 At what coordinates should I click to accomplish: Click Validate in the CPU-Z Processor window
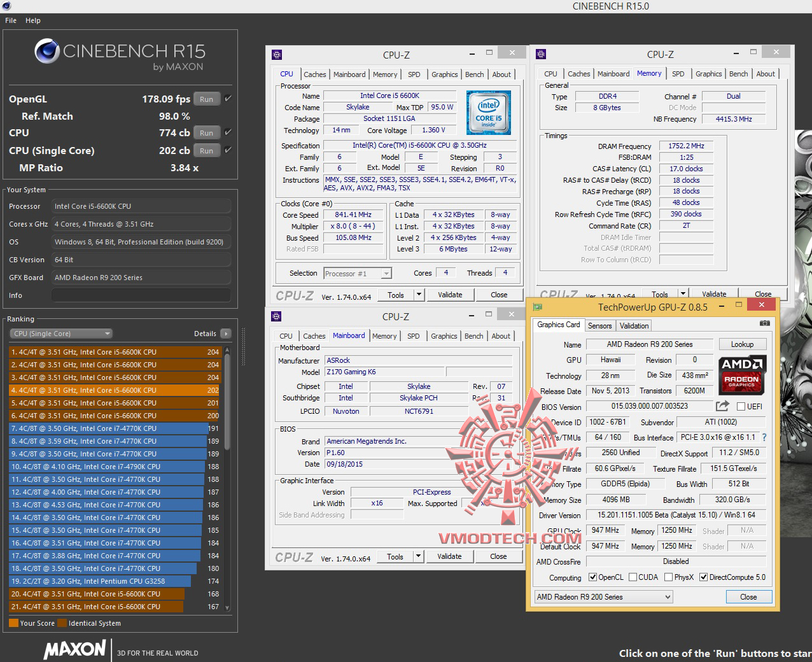450,295
